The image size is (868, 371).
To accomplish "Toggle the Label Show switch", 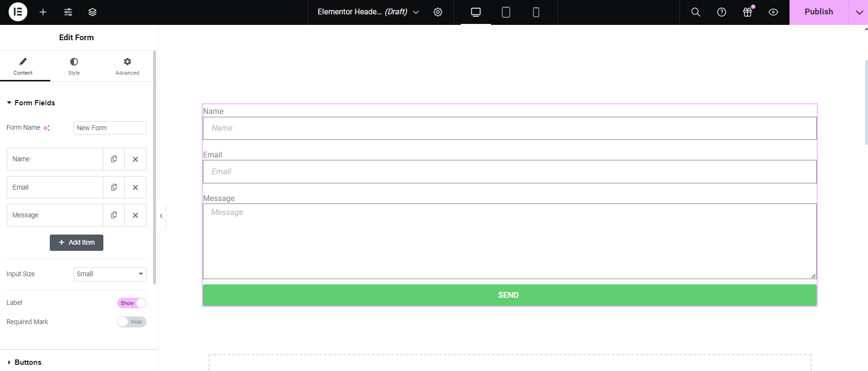I will [x=132, y=303].
